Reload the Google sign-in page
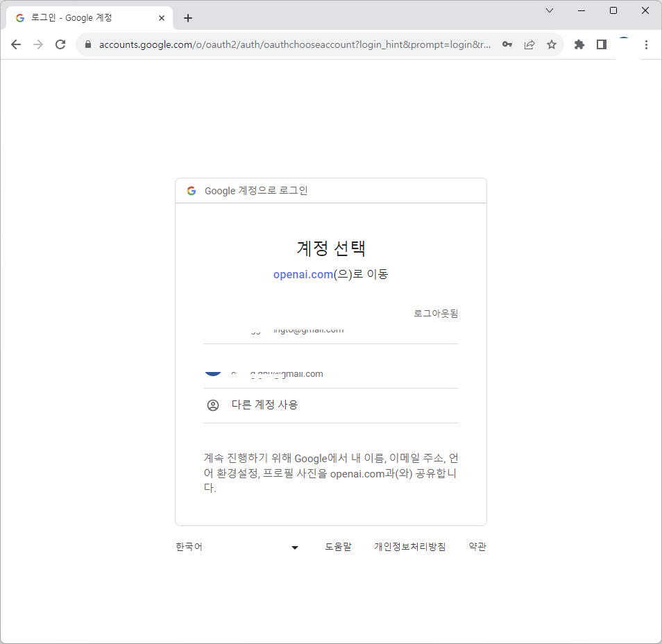 (x=60, y=44)
